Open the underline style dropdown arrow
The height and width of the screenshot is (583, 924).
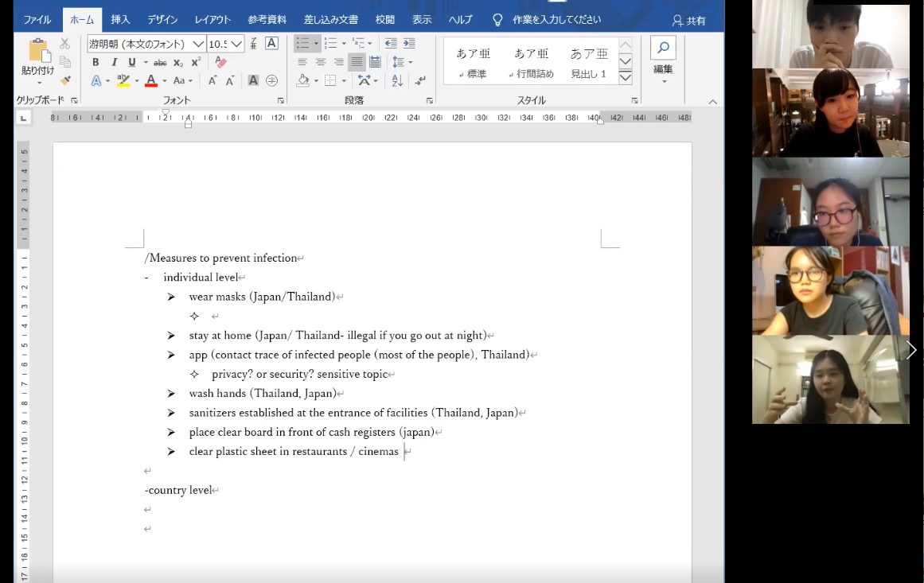coord(146,62)
